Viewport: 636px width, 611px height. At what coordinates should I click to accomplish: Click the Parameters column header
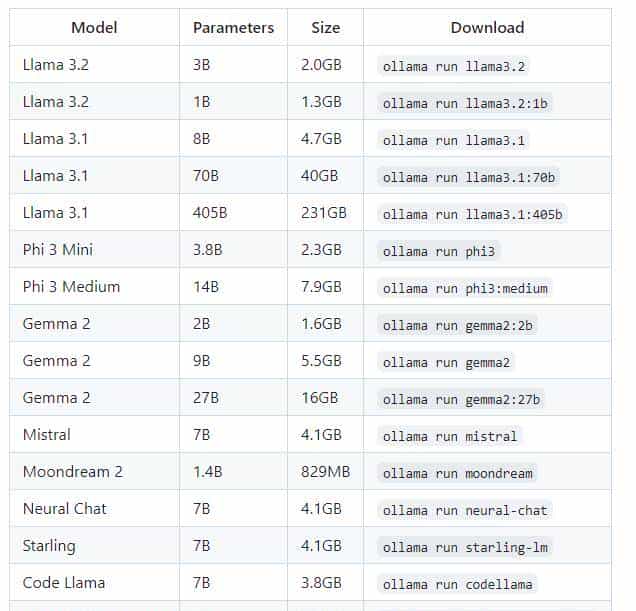[x=233, y=28]
